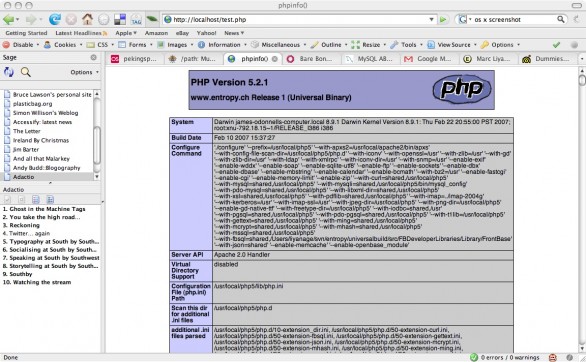Open the Tools dropdown menu
This screenshot has height=362, width=586.
pos(406,44)
